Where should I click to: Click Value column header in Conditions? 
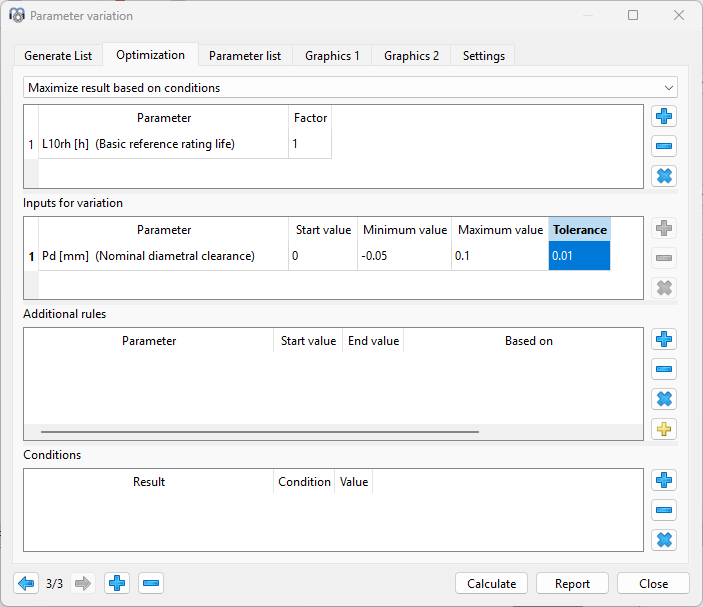[x=353, y=481]
